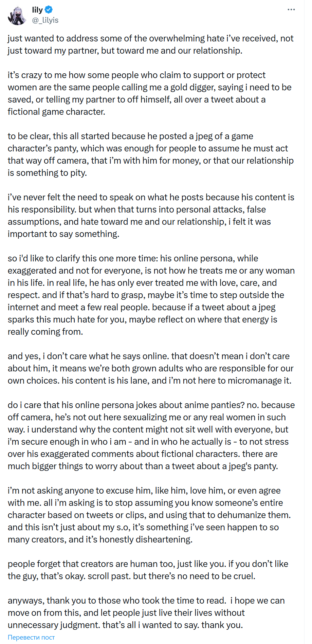The width and height of the screenshot is (312, 644).
Task: Click the display name "lily"
Action: (x=37, y=10)
